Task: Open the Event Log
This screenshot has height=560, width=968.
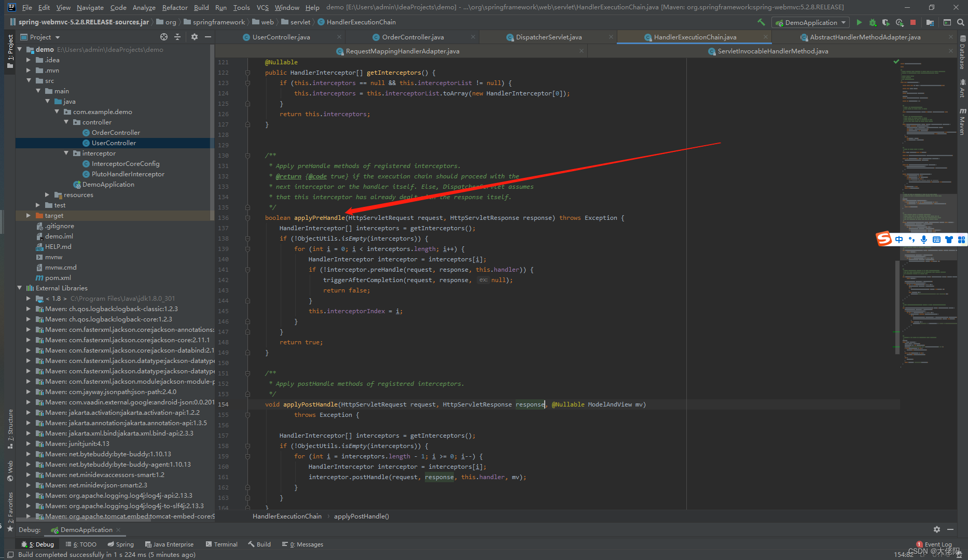Action: pos(934,544)
